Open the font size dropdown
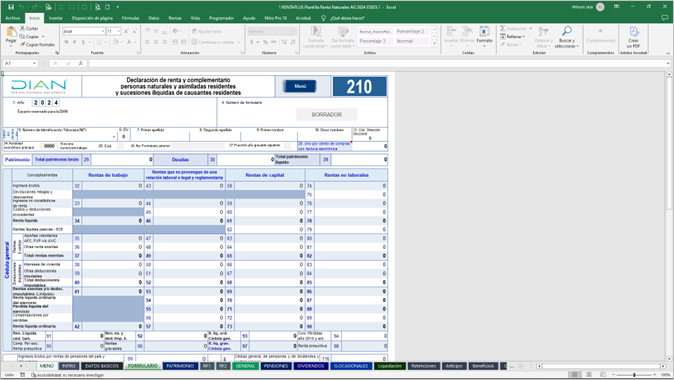The height and width of the screenshot is (380, 674). tap(119, 31)
